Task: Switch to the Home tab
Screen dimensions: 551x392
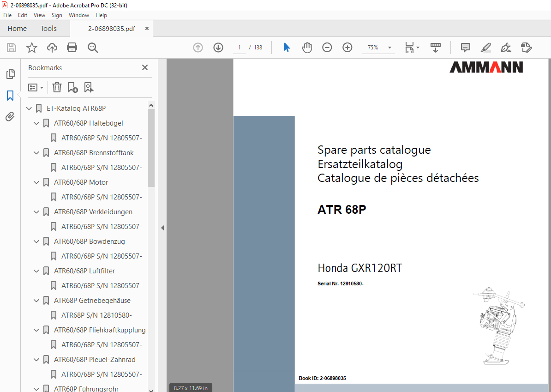Action: (17, 29)
